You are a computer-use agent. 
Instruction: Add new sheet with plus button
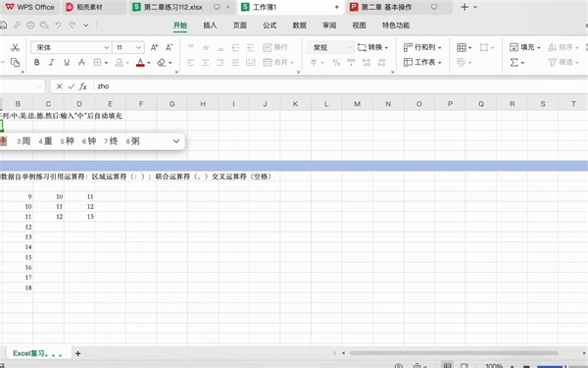[x=78, y=353]
